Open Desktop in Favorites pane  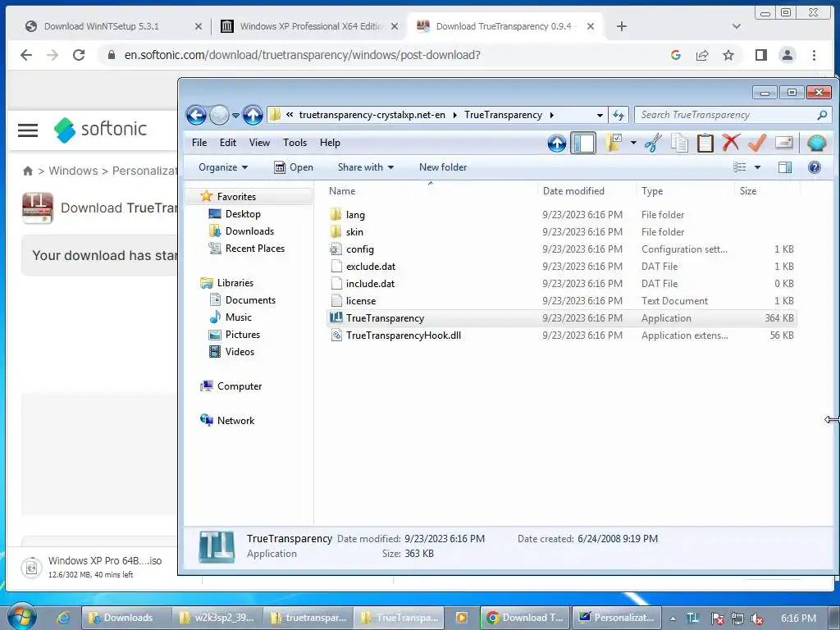pyautogui.click(x=243, y=214)
